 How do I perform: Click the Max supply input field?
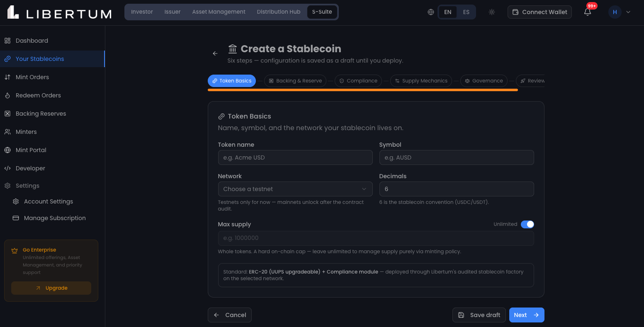[x=376, y=238]
